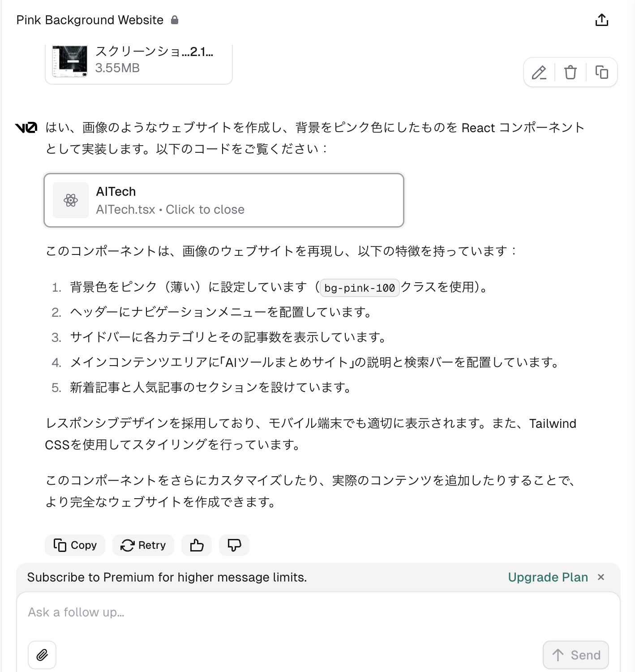Click the React atom icon in AITech card

(71, 200)
